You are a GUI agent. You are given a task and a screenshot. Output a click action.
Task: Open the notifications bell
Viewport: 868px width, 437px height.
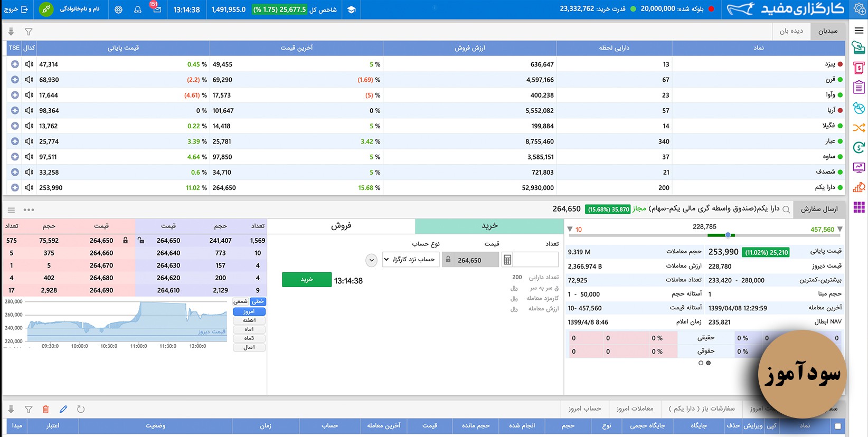coord(138,9)
